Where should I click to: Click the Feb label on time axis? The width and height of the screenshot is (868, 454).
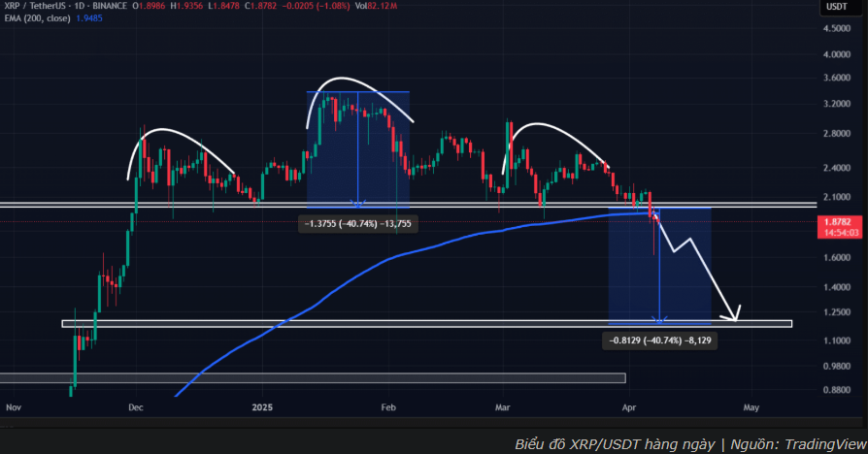tap(388, 407)
